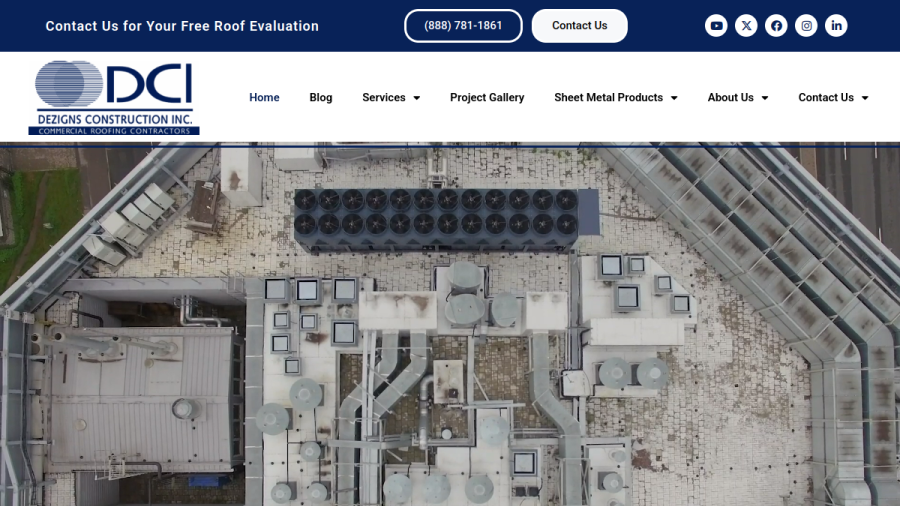Go to the Home menu item
This screenshot has height=506, width=900.
pos(264,98)
